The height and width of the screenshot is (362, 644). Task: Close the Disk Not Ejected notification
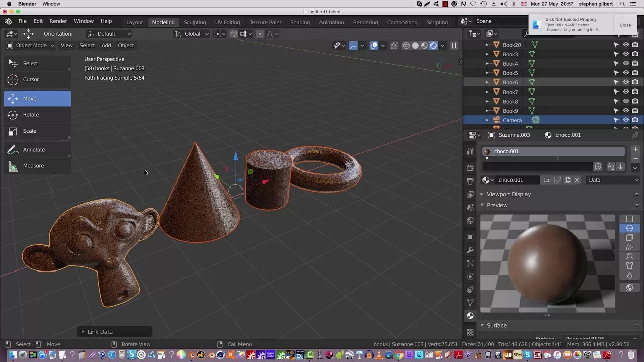click(x=625, y=25)
